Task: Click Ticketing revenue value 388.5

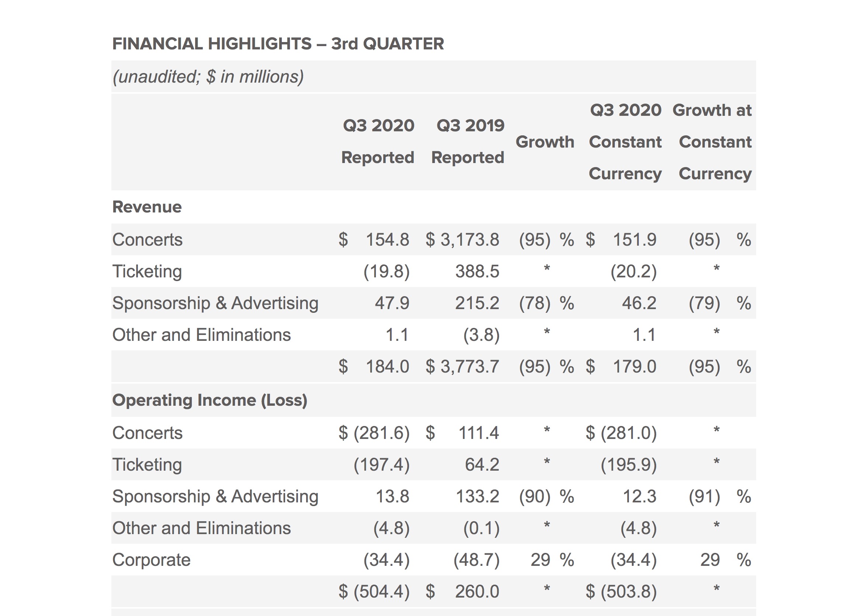Action: [477, 271]
